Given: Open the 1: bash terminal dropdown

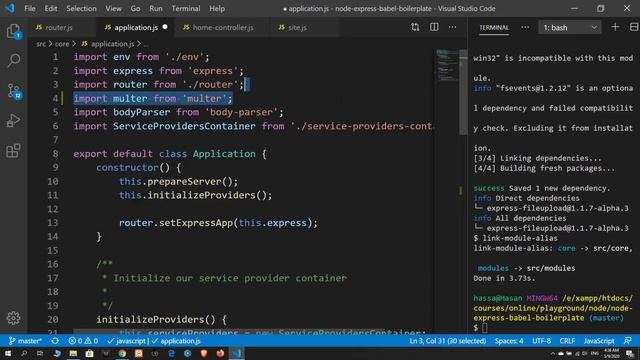Looking at the screenshot, I should (570, 27).
